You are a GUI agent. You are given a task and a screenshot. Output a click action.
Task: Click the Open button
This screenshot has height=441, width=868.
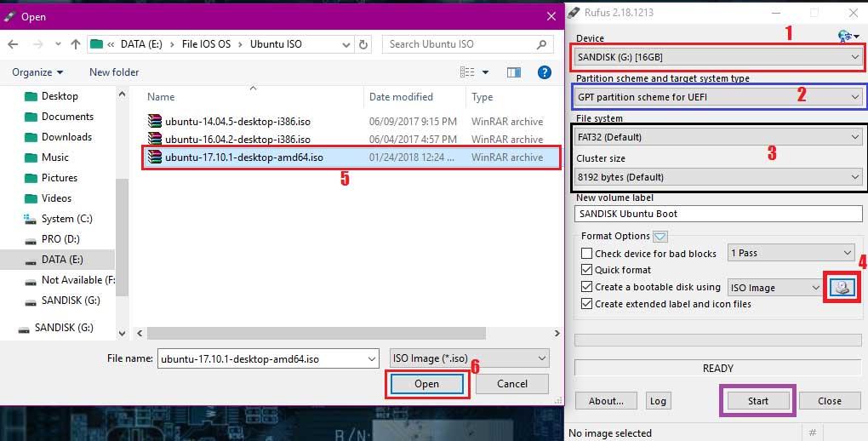[427, 384]
